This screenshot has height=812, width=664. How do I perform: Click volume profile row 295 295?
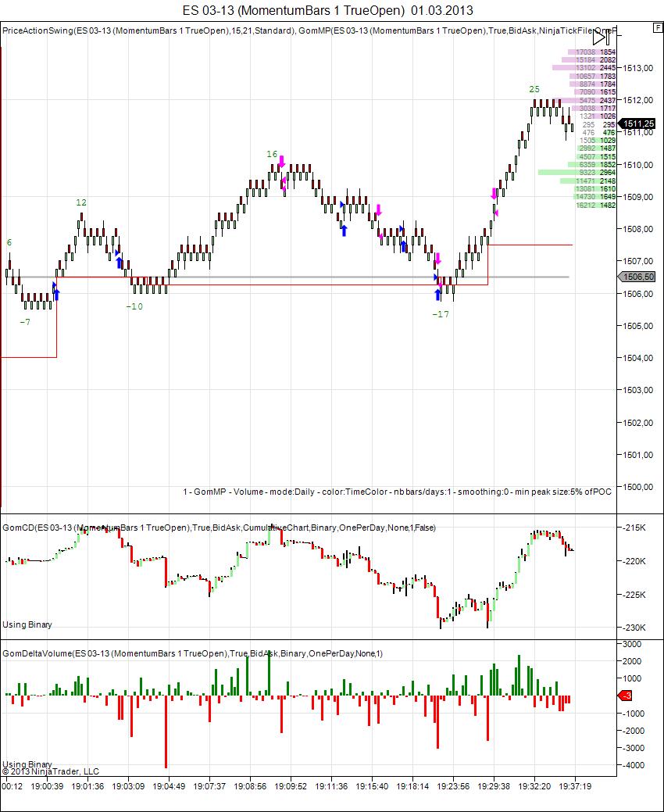click(599, 125)
